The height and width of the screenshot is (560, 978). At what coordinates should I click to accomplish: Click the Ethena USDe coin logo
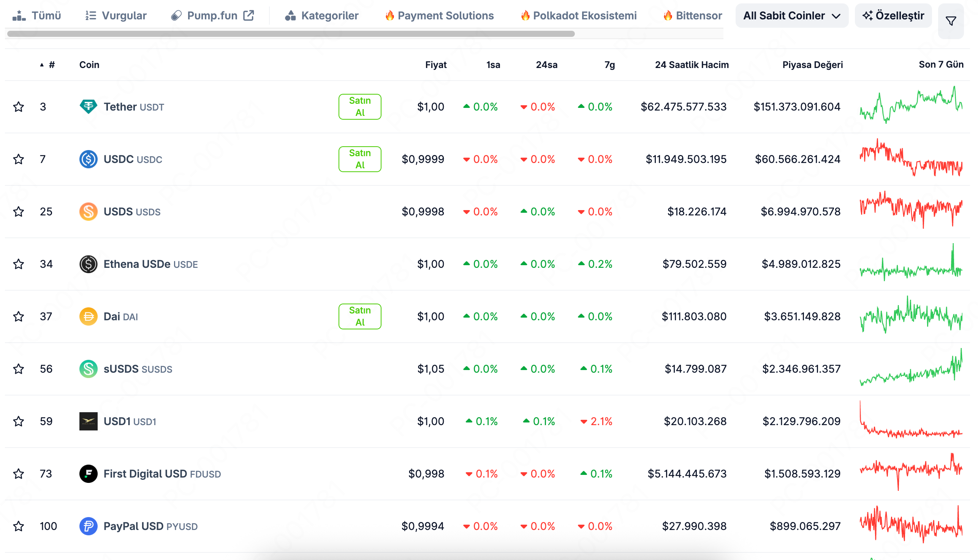pos(88,264)
